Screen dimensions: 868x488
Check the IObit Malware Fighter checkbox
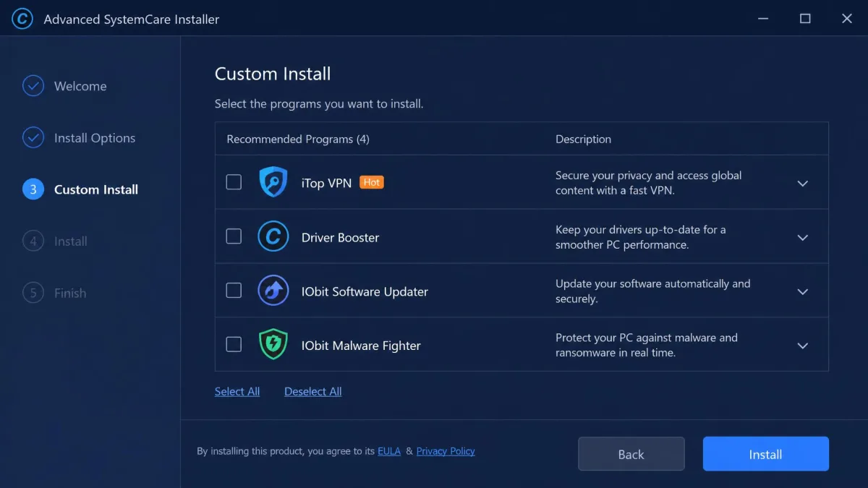pyautogui.click(x=234, y=345)
